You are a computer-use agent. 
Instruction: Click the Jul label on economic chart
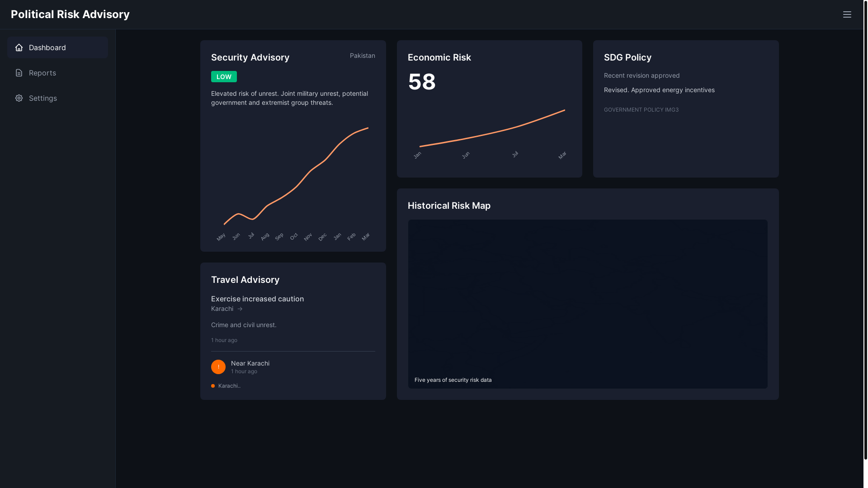click(x=515, y=154)
